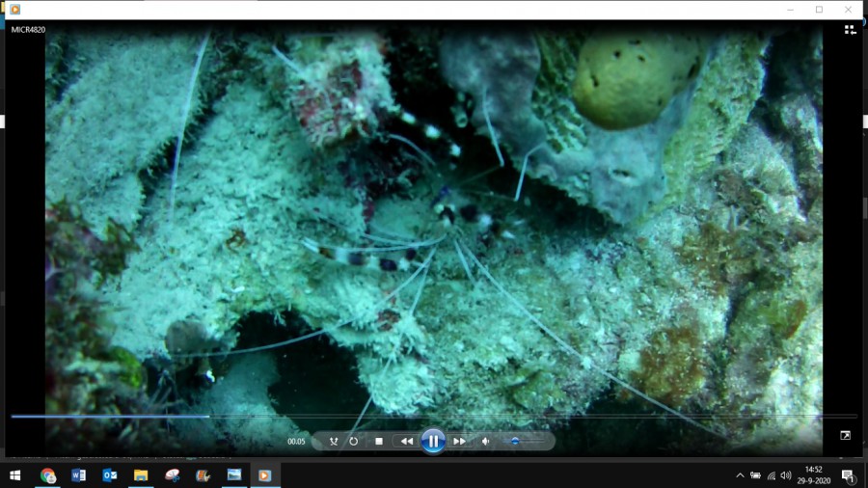The height and width of the screenshot is (488, 868).
Task: Open Google Chrome from taskbar
Action: tap(48, 475)
